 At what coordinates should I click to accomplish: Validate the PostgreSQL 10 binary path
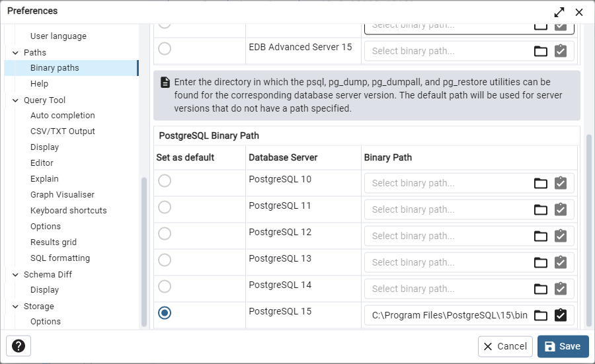pos(561,183)
